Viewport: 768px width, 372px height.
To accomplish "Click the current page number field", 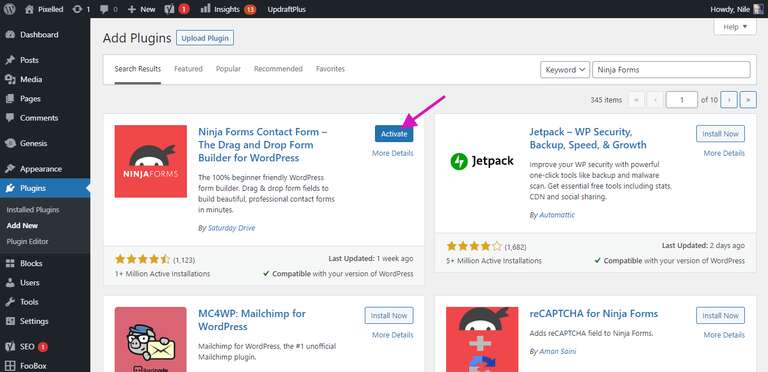I will tap(681, 99).
